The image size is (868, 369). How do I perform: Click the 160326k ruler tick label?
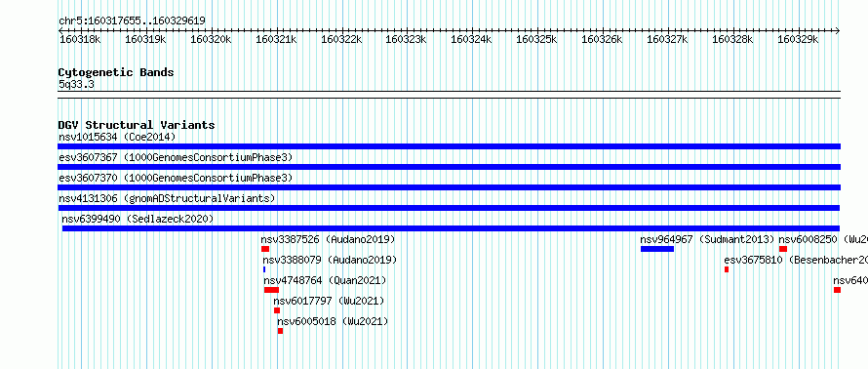[602, 39]
